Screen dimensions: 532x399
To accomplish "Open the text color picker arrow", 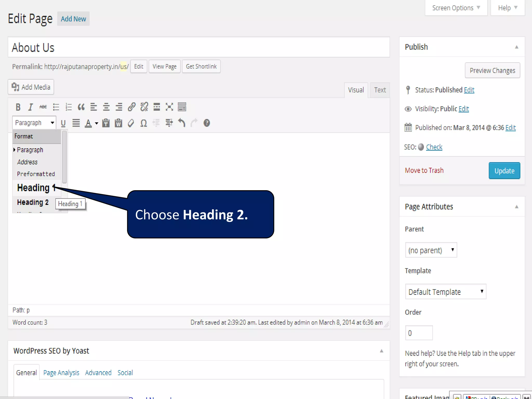I will (97, 123).
